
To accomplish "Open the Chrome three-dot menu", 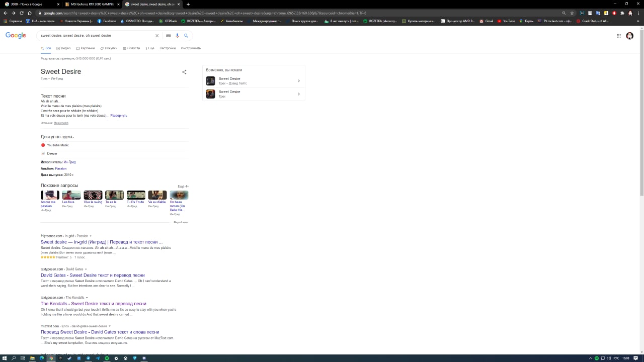I will pos(638,13).
